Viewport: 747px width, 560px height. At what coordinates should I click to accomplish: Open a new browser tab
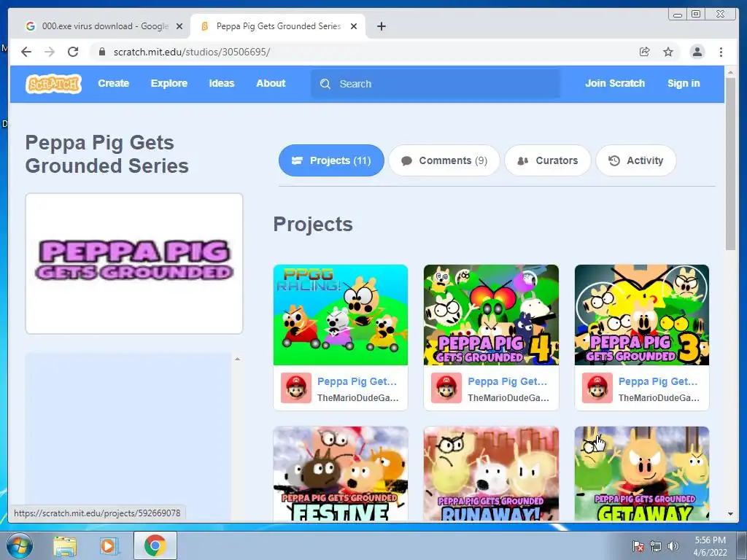[x=381, y=26]
